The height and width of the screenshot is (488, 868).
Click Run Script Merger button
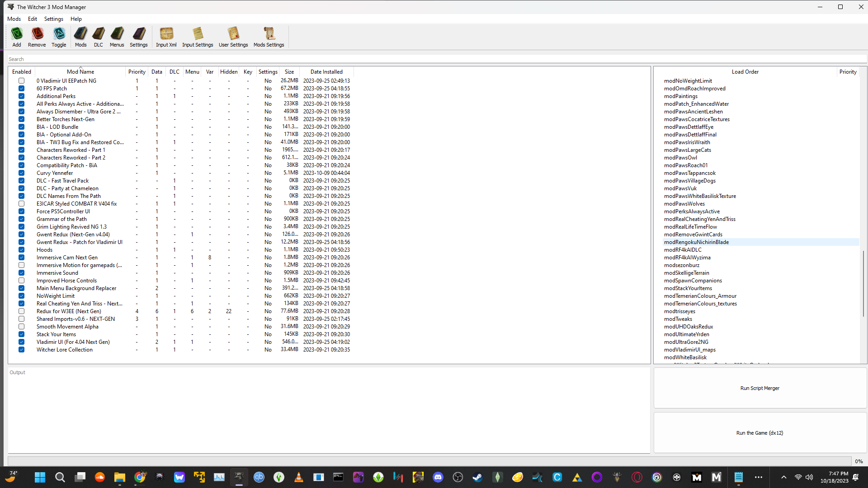[x=760, y=388]
